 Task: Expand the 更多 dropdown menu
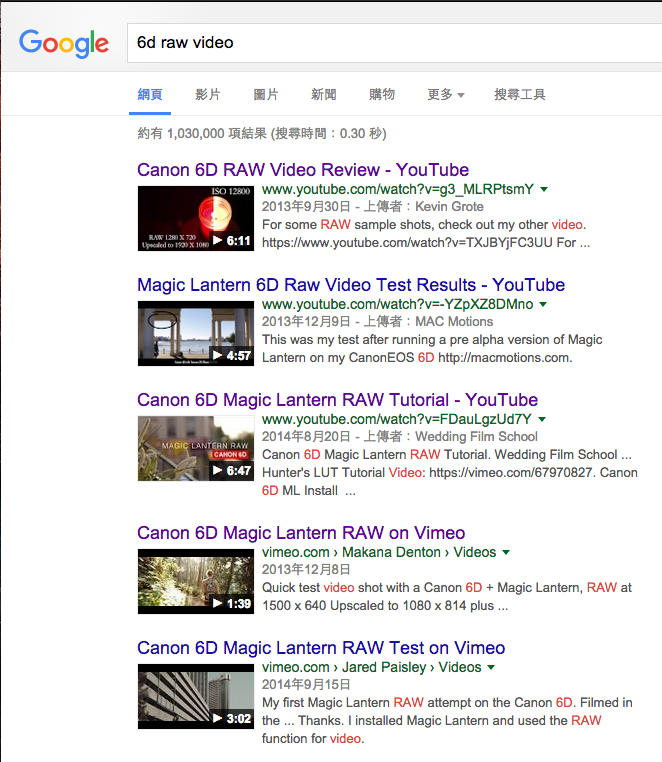pos(446,94)
